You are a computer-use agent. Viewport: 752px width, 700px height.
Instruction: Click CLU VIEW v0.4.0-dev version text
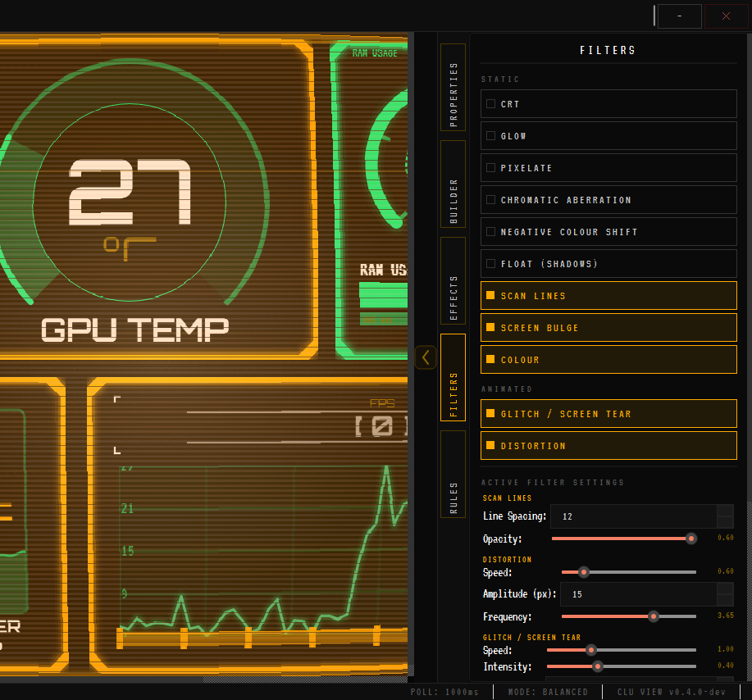672,692
